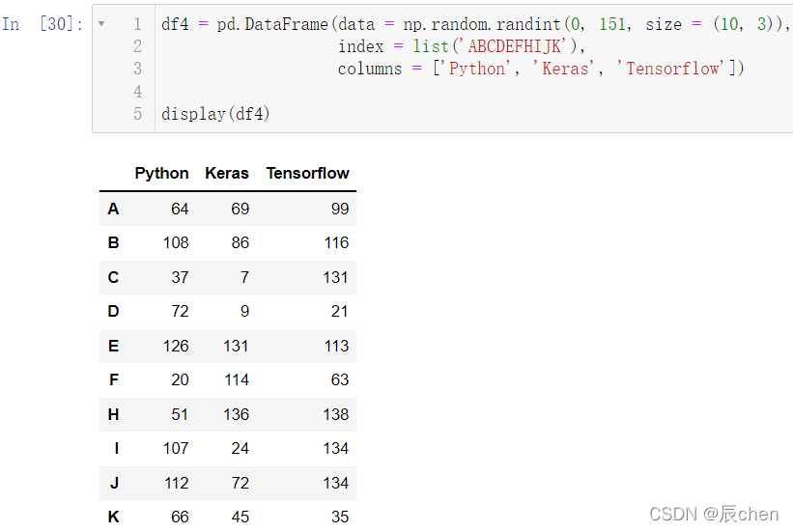Click the Keras column header

click(227, 174)
